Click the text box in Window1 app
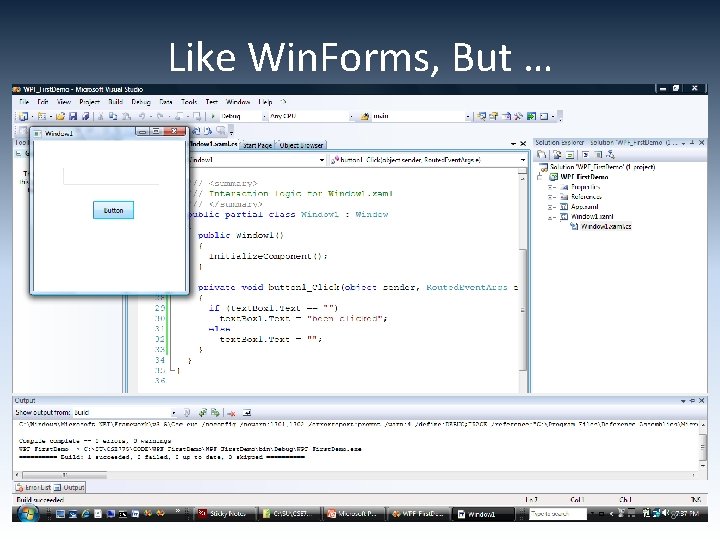 [x=111, y=176]
